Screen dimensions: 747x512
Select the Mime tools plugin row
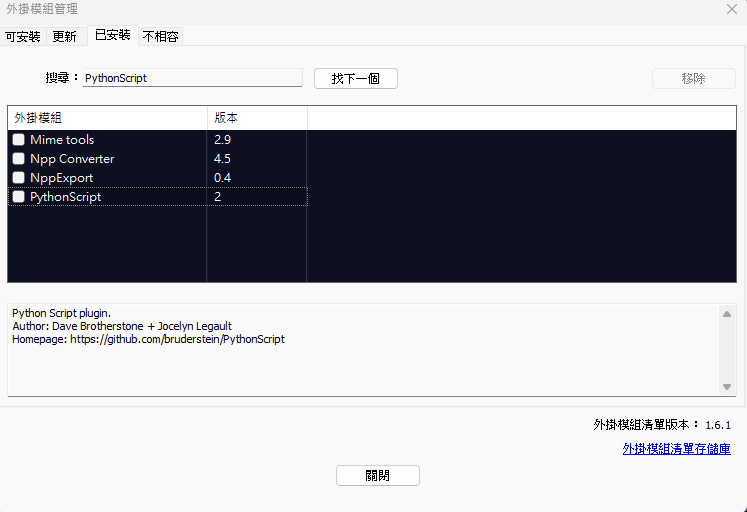62,140
